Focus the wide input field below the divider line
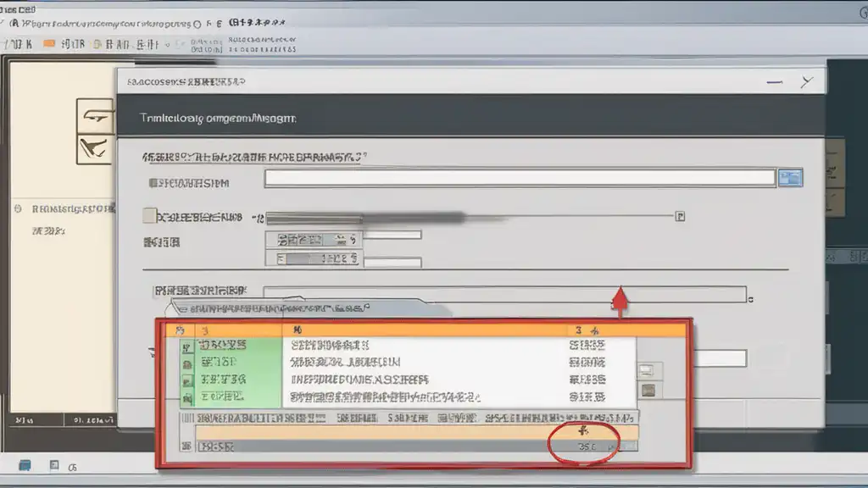868x488 pixels. pos(504,294)
